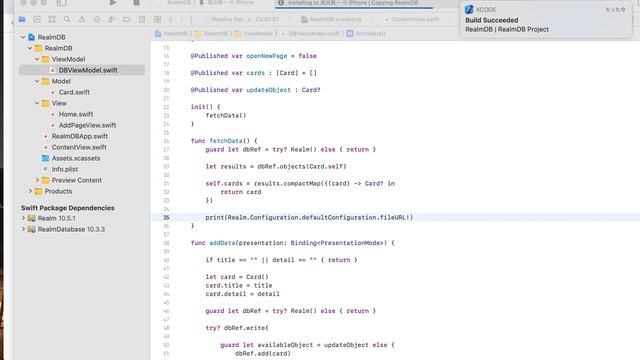
Task: Click fetchData() in the jump bar
Action: point(366,33)
